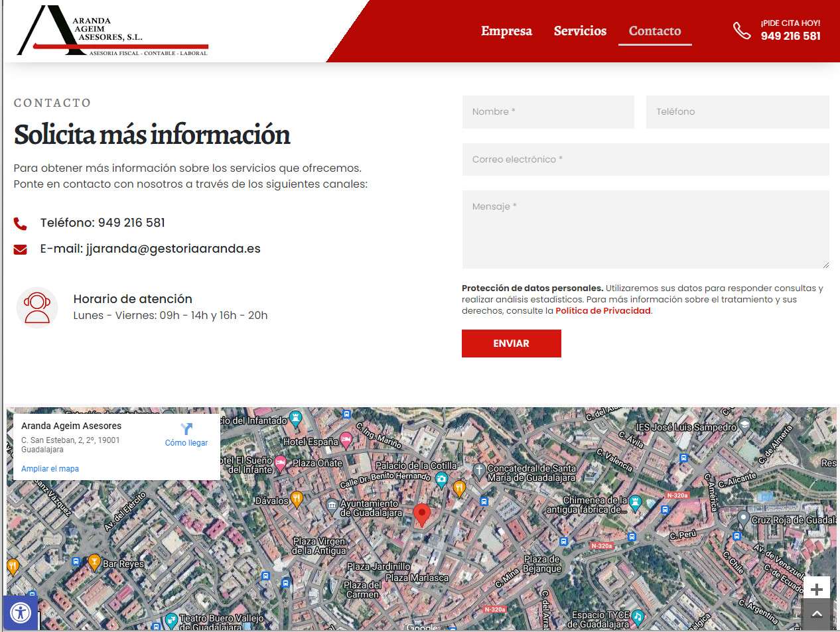This screenshot has width=840, height=632.
Task: Open the accessibility widget icon
Action: [21, 612]
